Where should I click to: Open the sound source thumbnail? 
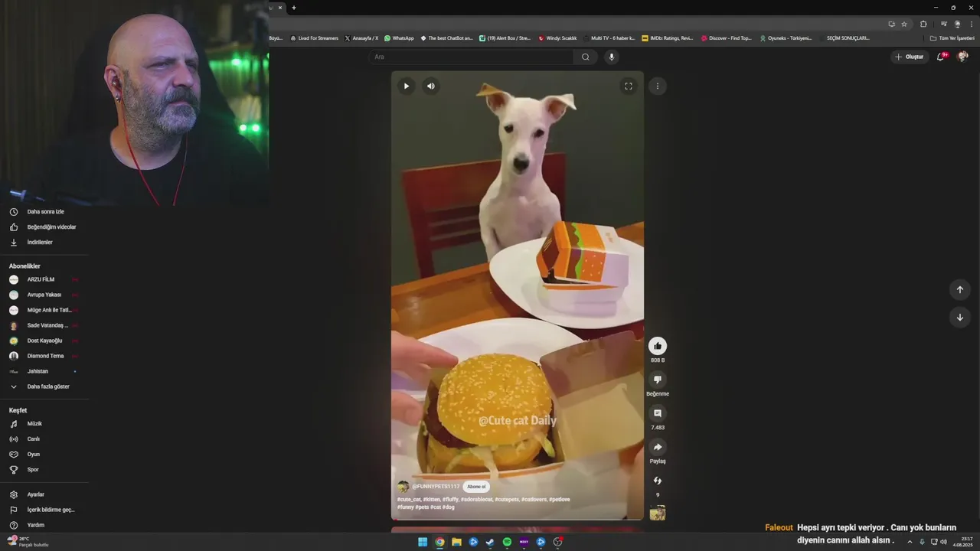coord(658,513)
